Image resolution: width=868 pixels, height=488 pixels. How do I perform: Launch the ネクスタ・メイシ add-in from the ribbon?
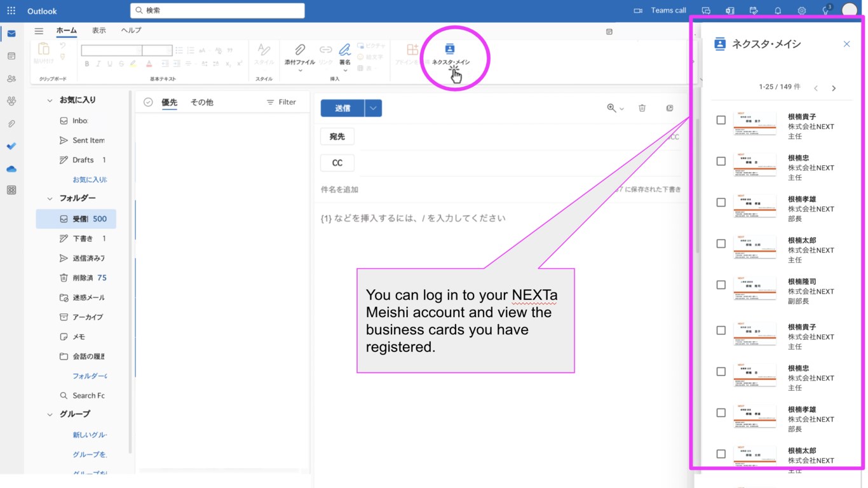(x=451, y=55)
